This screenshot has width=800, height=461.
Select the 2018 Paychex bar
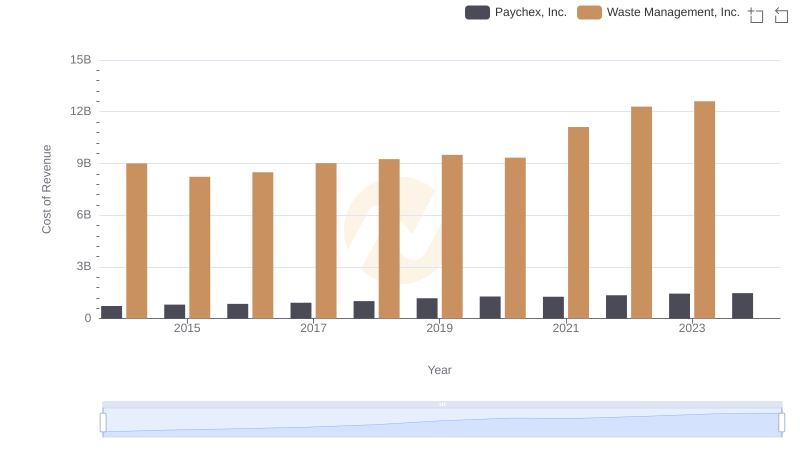pyautogui.click(x=364, y=310)
